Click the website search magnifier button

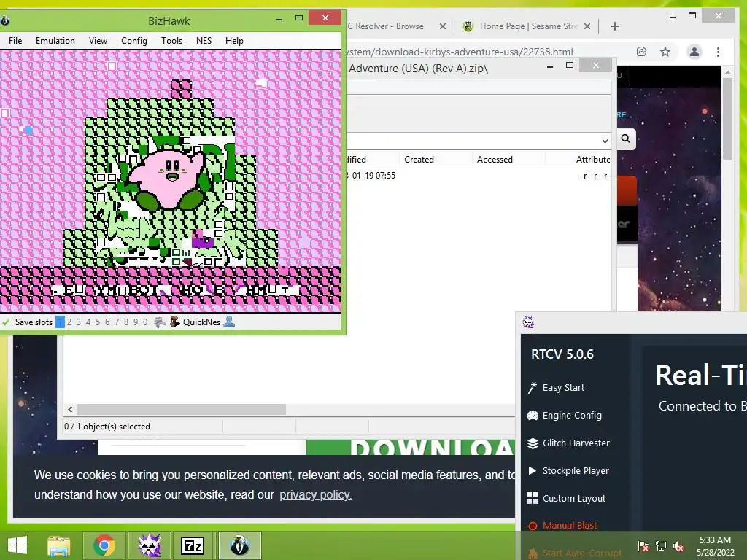point(625,139)
